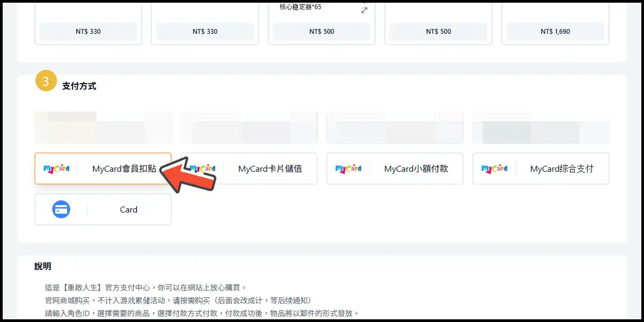This screenshot has height=322, width=644.
Task: Click the 說明 section heading
Action: [43, 266]
